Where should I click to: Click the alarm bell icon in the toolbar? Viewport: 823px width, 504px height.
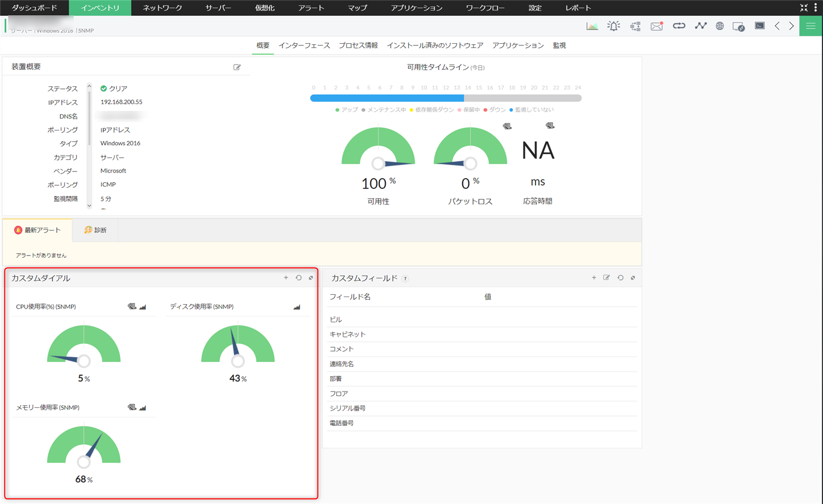coord(614,26)
